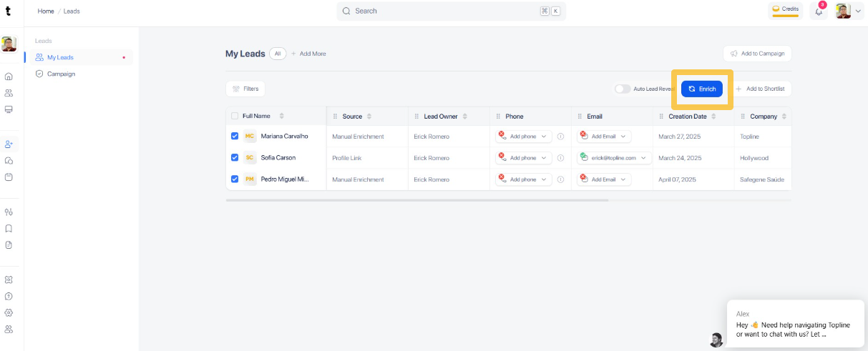Open the sliders settings icon in the sidebar
868x351 pixels.
click(x=9, y=212)
